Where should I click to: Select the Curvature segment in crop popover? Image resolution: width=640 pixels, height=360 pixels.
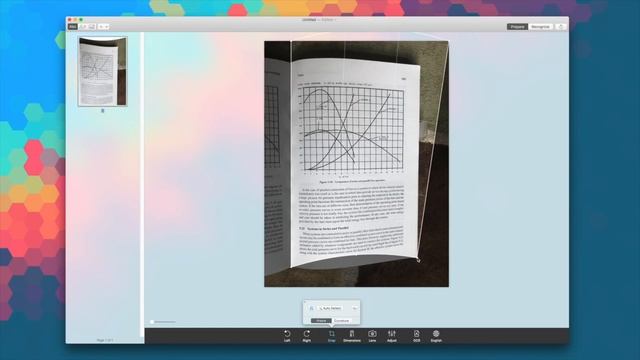pos(341,321)
